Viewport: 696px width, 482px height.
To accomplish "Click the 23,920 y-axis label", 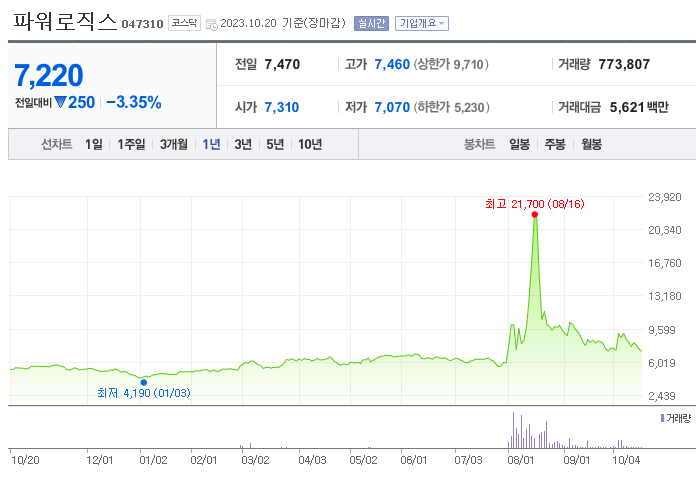I will click(x=664, y=197).
